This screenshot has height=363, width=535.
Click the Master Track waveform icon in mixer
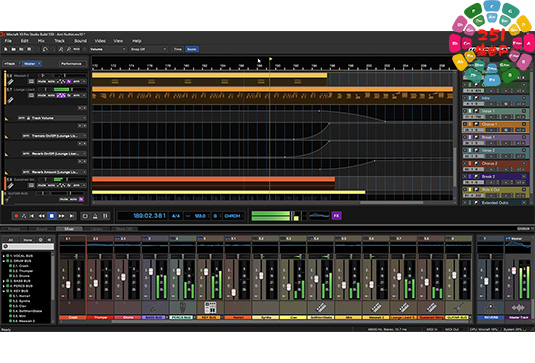pos(518,308)
